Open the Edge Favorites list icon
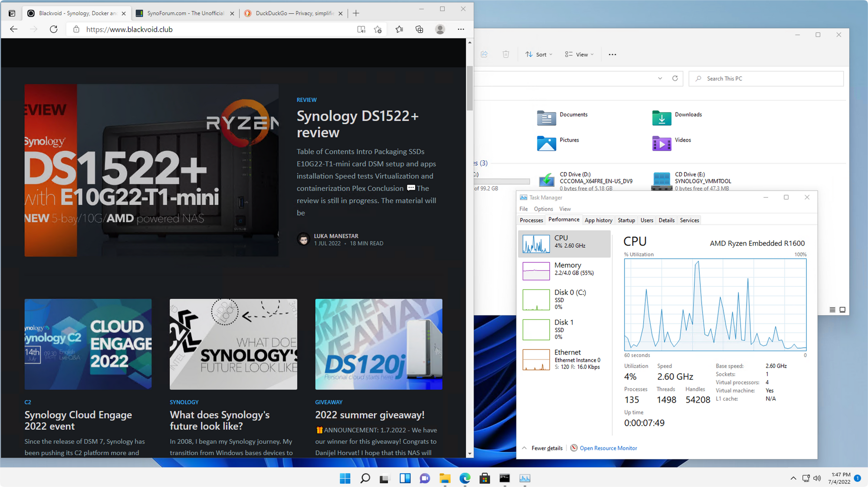Image resolution: width=868 pixels, height=487 pixels. point(399,29)
